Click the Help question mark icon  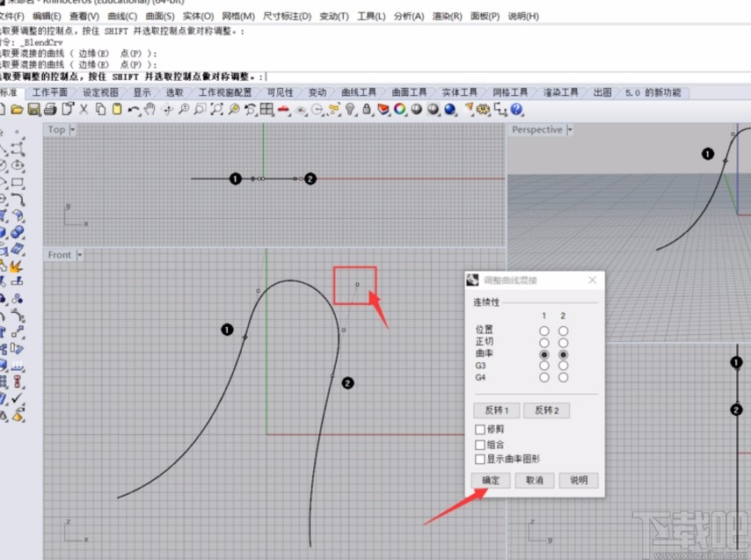[516, 109]
